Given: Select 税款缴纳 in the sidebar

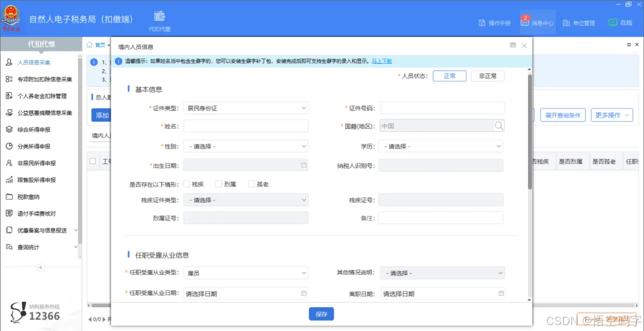Looking at the screenshot, I should click(x=29, y=197).
